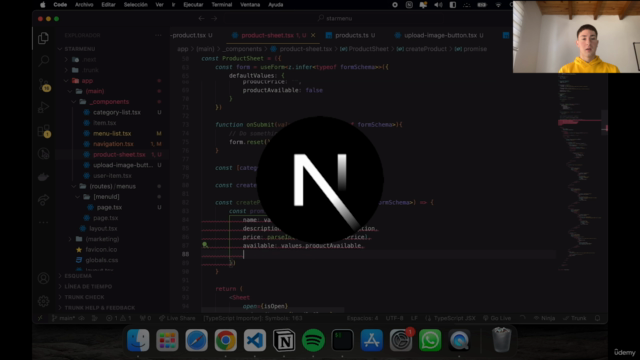The height and width of the screenshot is (360, 640).
Task: Click the createProduct breadcrumb item
Action: point(422,49)
